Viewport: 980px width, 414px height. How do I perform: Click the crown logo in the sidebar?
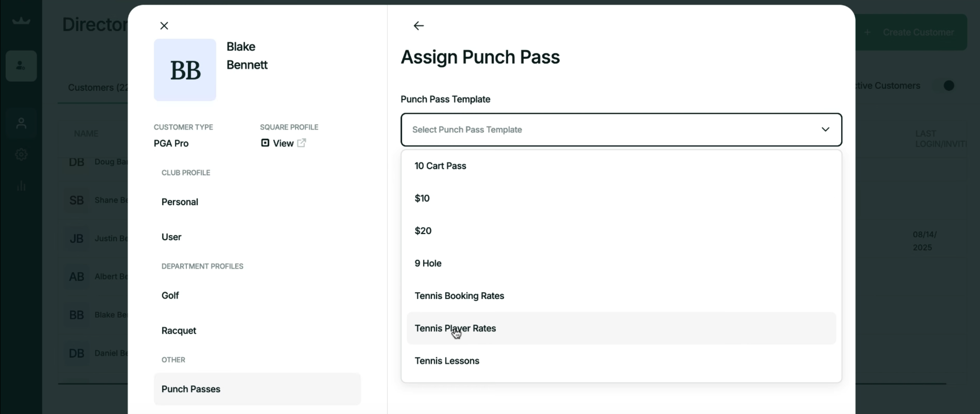click(21, 21)
